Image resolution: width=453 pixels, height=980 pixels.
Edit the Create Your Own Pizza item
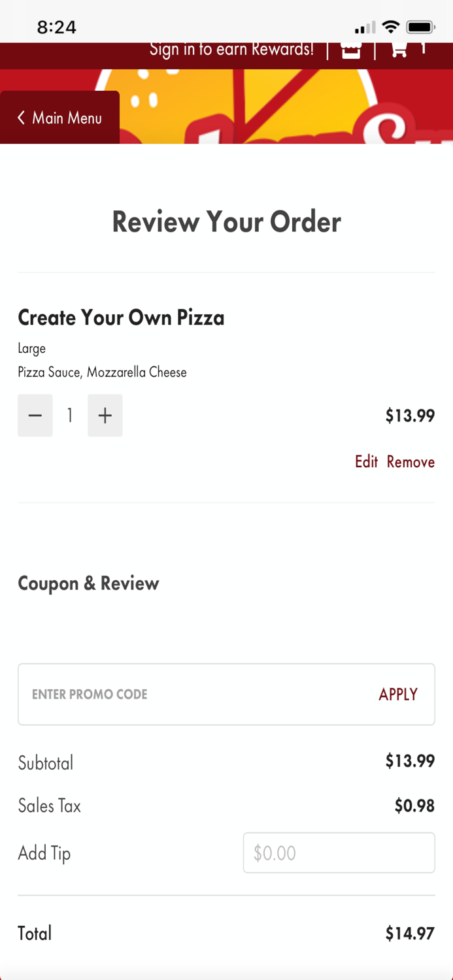click(366, 462)
